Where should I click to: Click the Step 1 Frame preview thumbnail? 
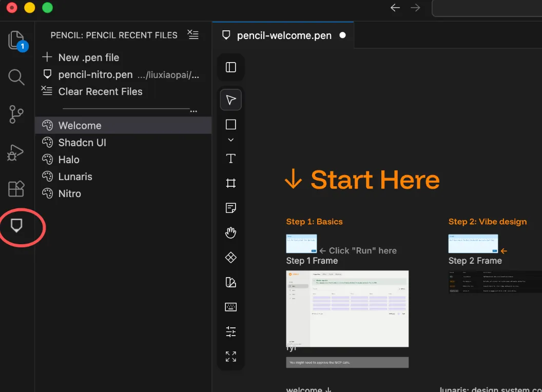[x=301, y=244]
